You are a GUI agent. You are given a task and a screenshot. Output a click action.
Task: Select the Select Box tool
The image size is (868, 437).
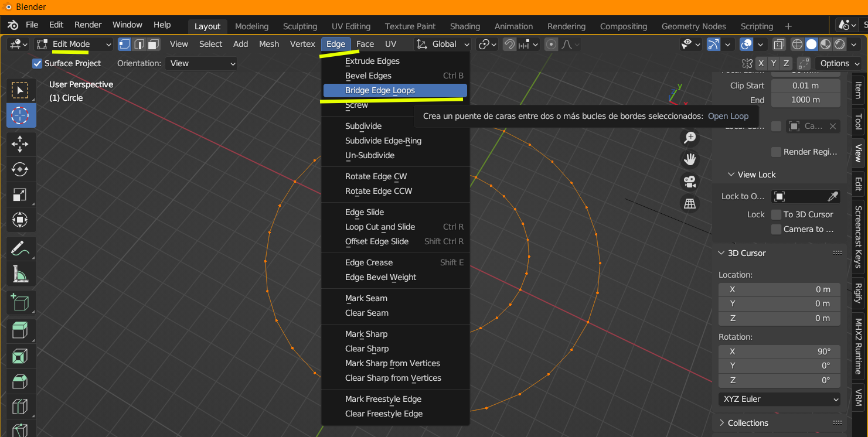point(20,91)
